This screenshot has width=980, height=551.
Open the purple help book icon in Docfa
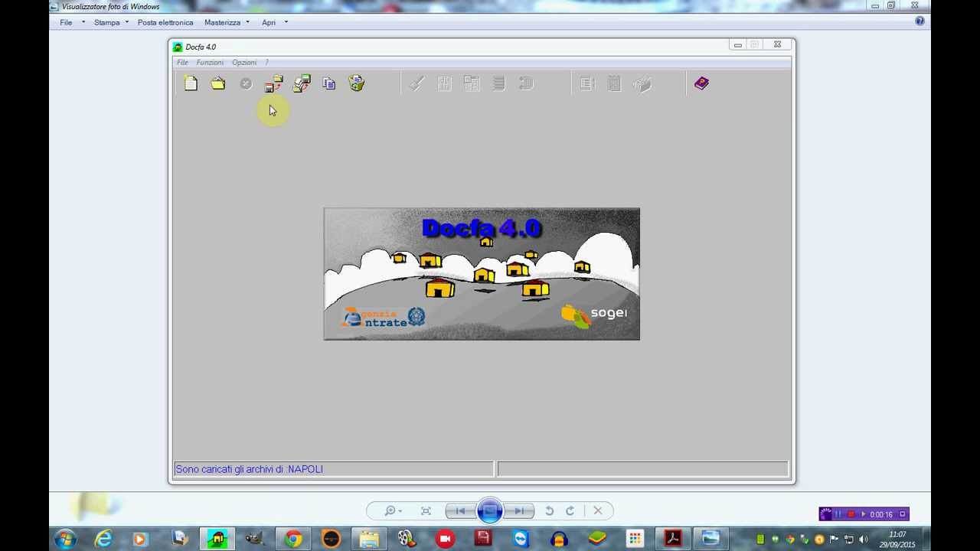702,83
